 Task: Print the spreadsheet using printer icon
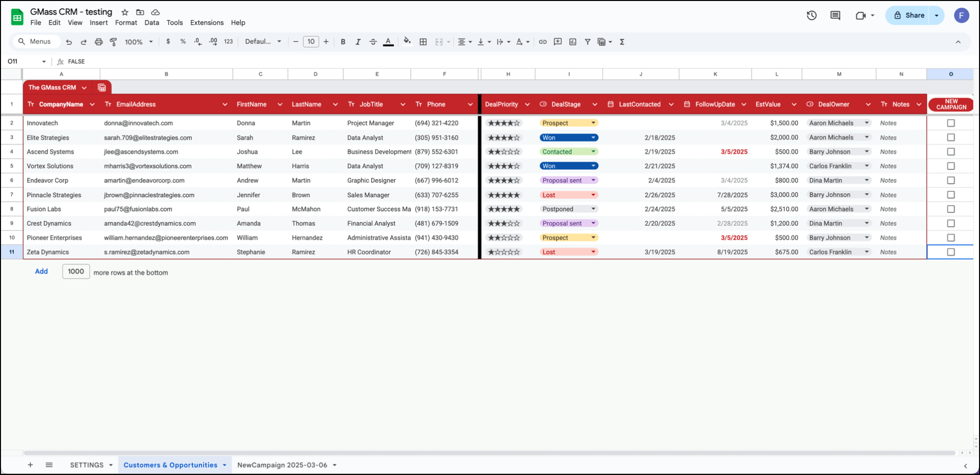(99, 42)
